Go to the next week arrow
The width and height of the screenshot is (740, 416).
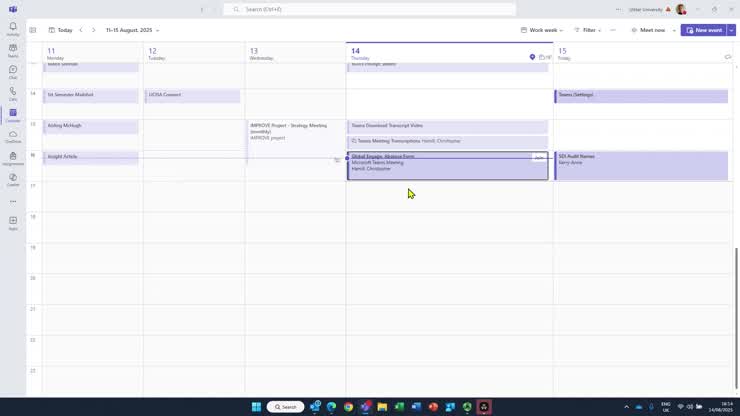pyautogui.click(x=94, y=30)
